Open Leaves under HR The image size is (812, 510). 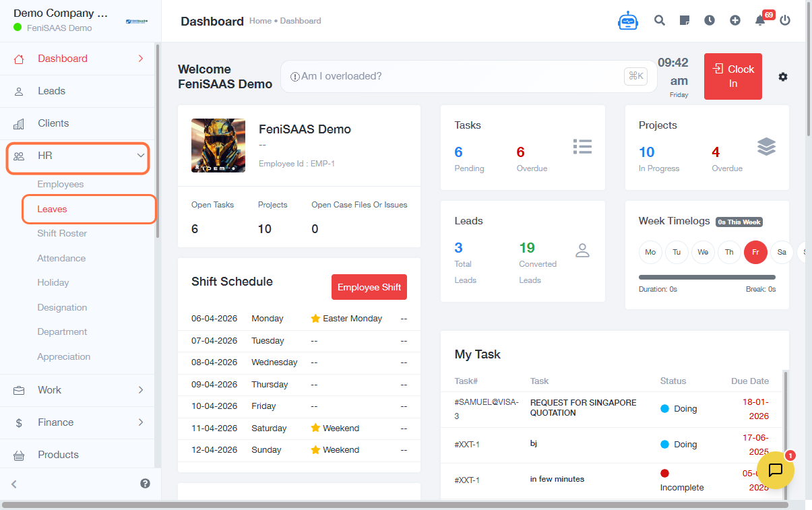(53, 209)
